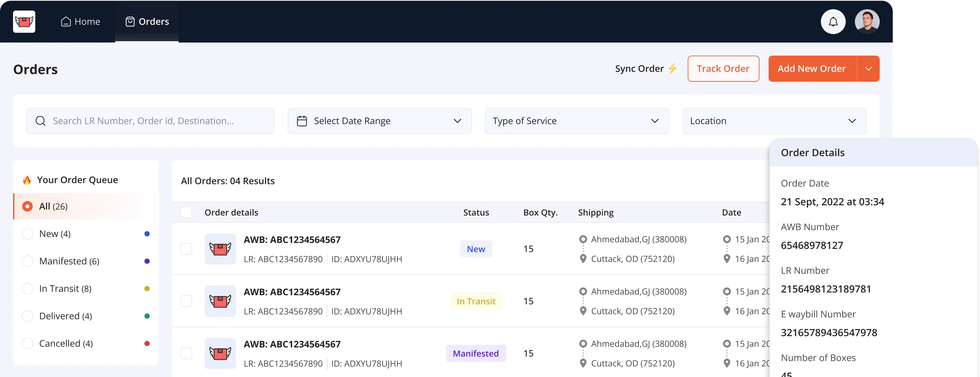Click the search magnifier icon
Screen dimensions: 980x377
(x=40, y=121)
